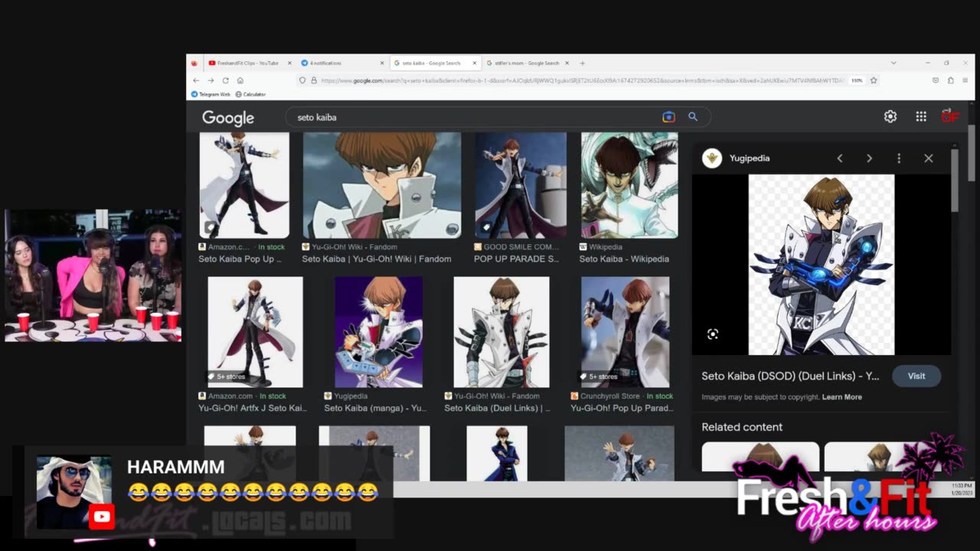980x551 pixels.
Task: Click the site padlock icon in address bar
Action: tap(314, 80)
